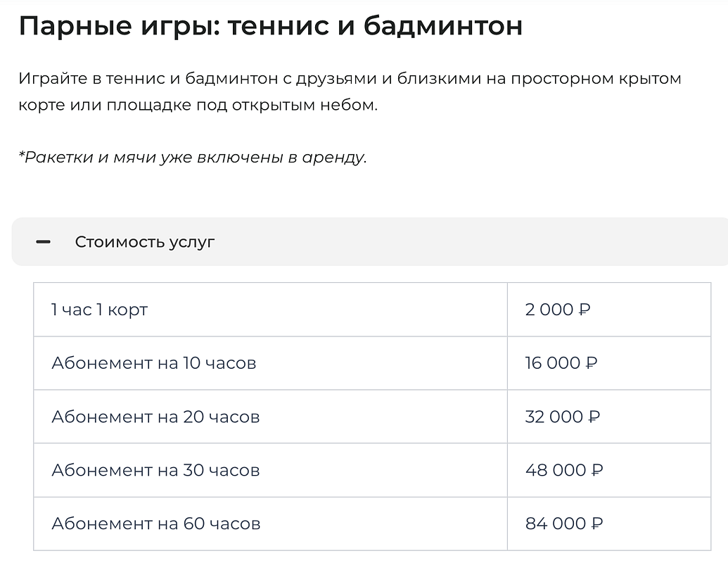Image resolution: width=728 pixels, height=570 pixels.
Task: Select the "1 час 1 корт" row label
Action: click(99, 310)
